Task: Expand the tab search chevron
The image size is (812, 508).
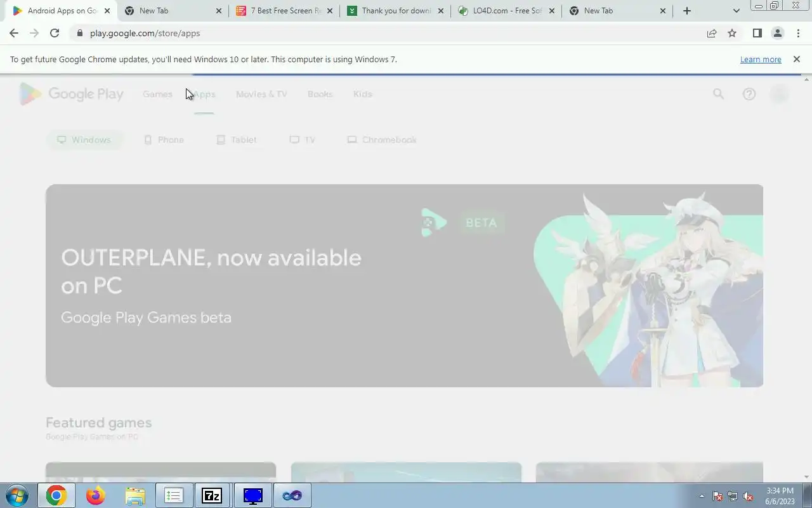Action: [x=736, y=11]
